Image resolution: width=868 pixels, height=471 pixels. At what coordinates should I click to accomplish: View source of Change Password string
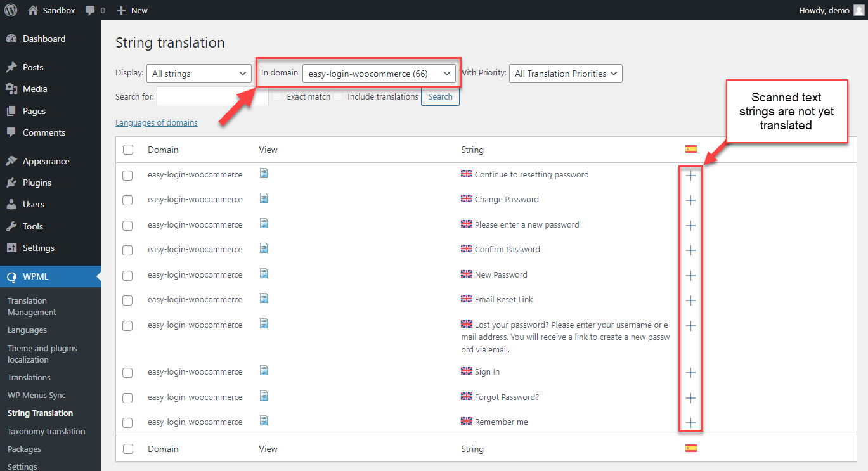264,198
